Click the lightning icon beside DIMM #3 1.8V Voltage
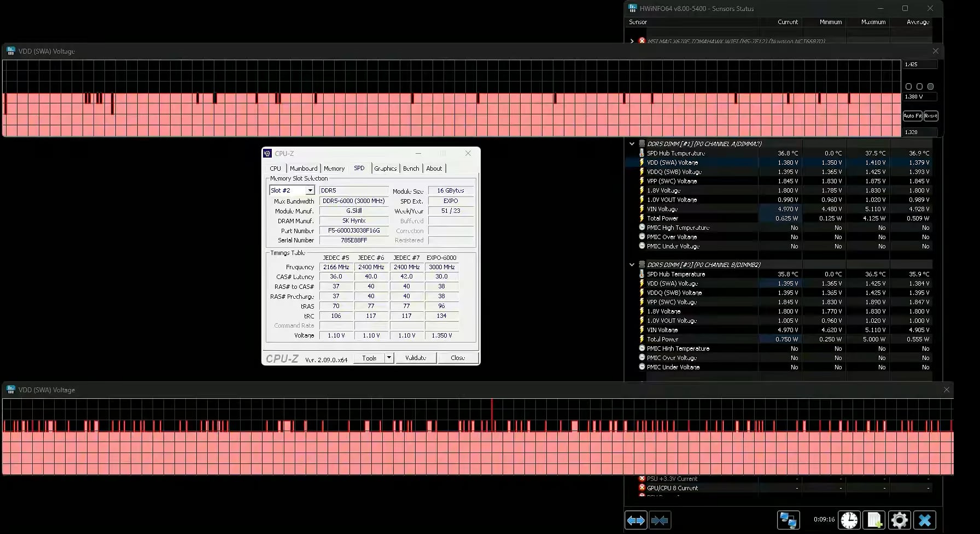 click(641, 311)
